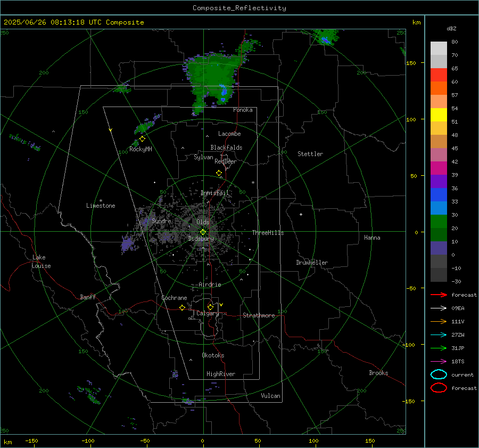Click the Limestone label
This screenshot has height=448, width=479.
point(101,206)
